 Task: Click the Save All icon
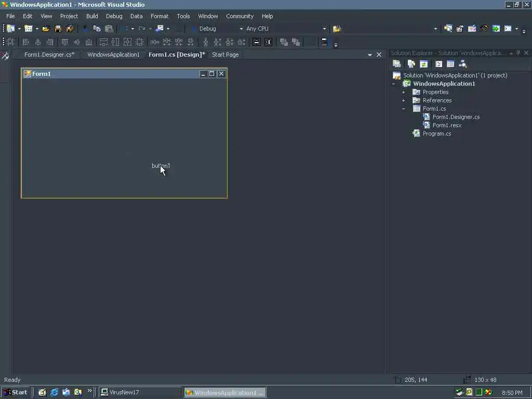click(x=70, y=29)
